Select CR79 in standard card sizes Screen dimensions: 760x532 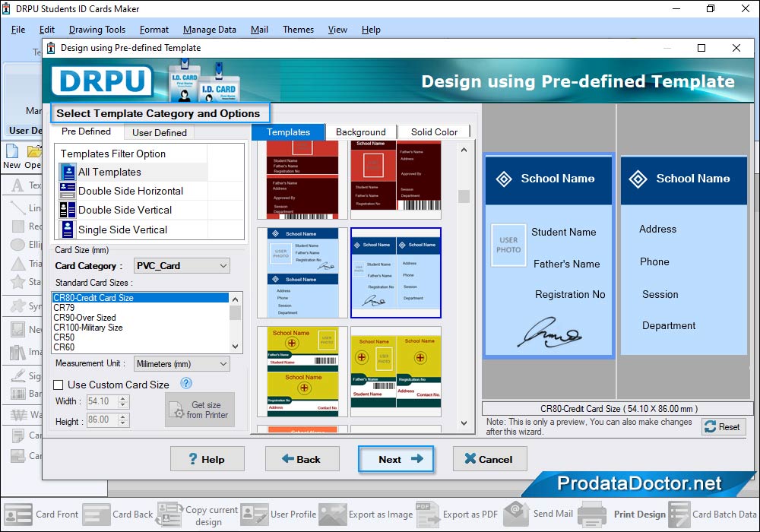(140, 308)
